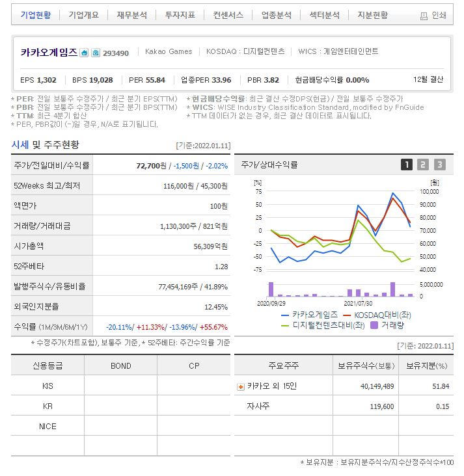Click the phone icon beside 카카오게임즈
Viewport: 464px width, 476px height.
pyautogui.click(x=96, y=53)
